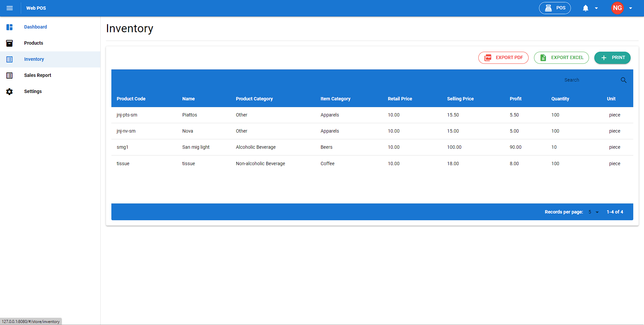Go to the Sales Report page
The height and width of the screenshot is (325, 644).
38,76
